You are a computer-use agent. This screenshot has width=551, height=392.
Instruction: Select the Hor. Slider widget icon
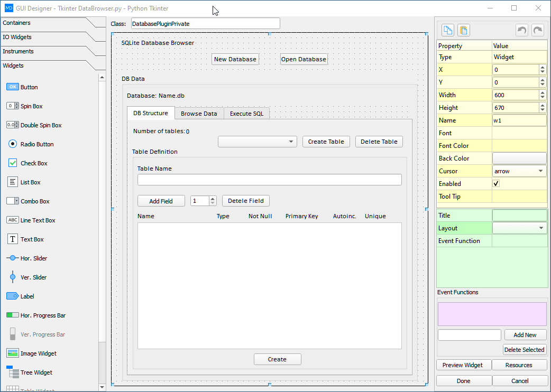(12, 258)
